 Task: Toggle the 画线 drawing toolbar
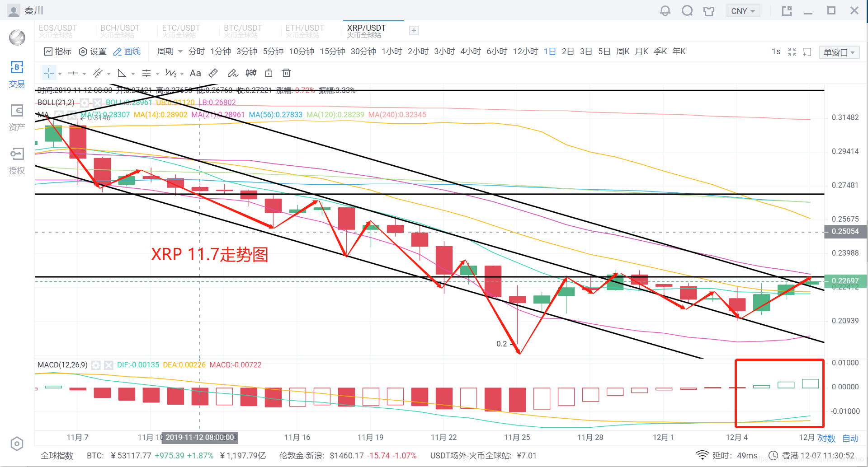[127, 52]
